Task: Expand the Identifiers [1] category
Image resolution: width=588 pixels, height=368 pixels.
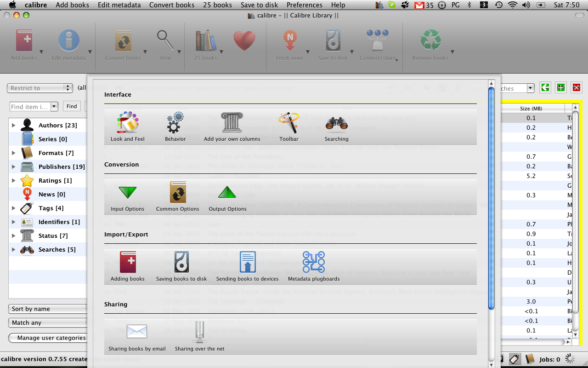Action: (x=14, y=222)
